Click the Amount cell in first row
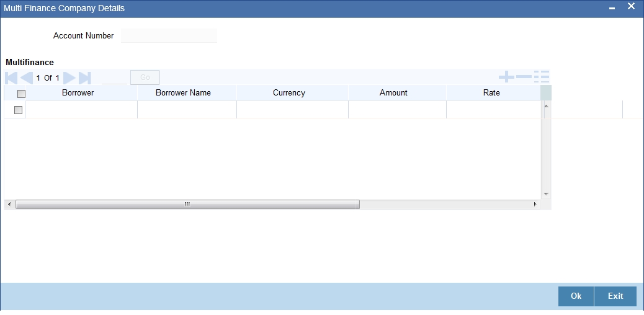The width and height of the screenshot is (644, 315). click(397, 110)
